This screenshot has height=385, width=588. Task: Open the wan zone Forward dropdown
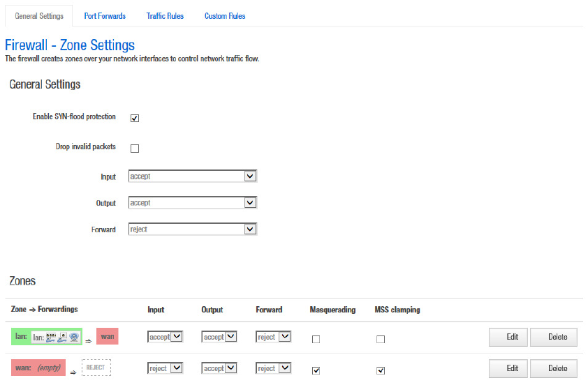pos(274,368)
